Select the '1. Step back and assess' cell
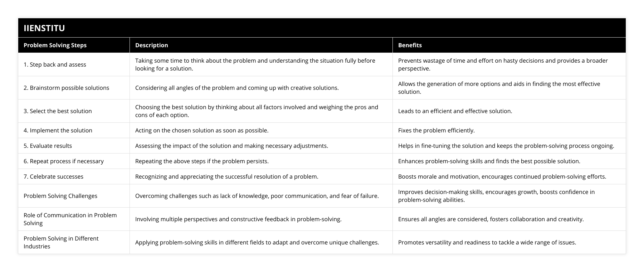 coord(55,64)
